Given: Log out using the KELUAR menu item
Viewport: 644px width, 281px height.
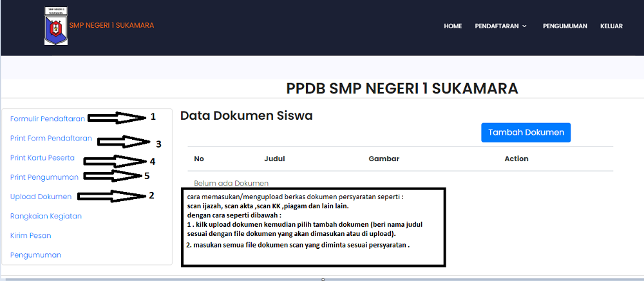Looking at the screenshot, I should pyautogui.click(x=611, y=26).
